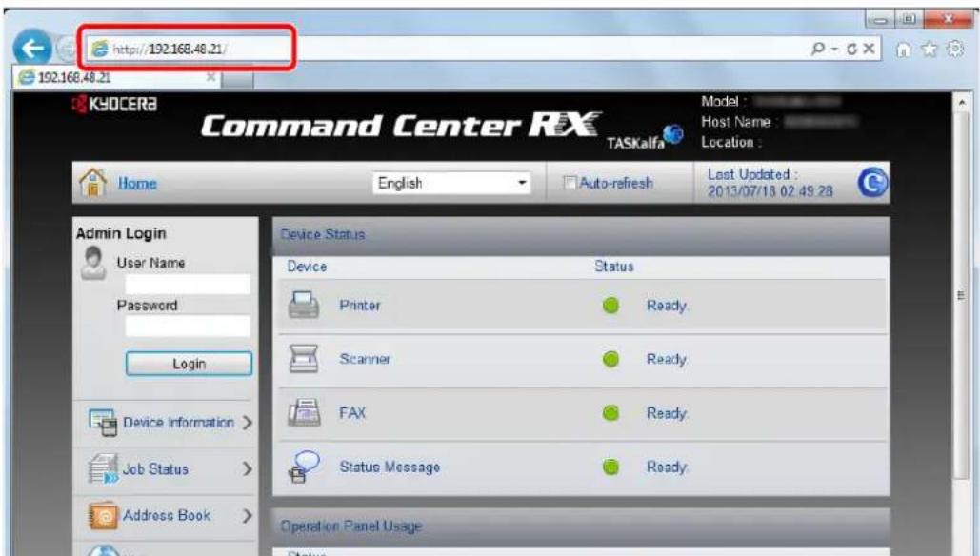Close the 192.168.48.21 tab
This screenshot has width=980, height=556.
pyautogui.click(x=210, y=77)
